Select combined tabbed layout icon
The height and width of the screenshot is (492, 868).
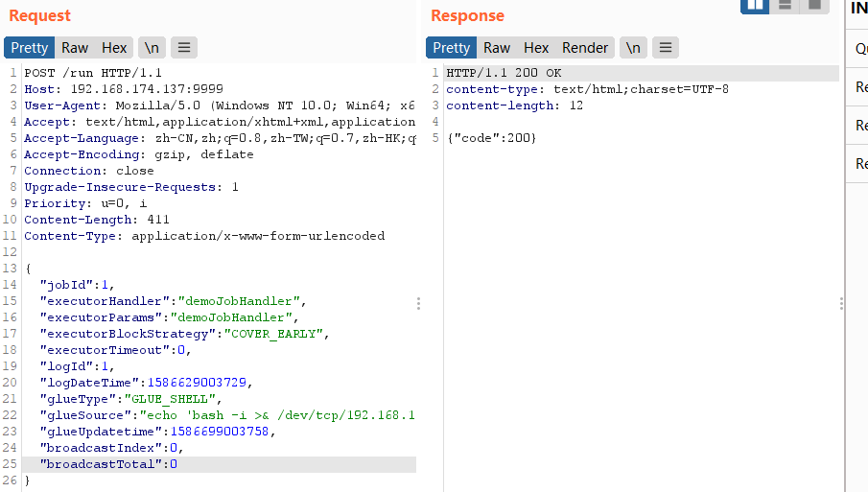815,6
